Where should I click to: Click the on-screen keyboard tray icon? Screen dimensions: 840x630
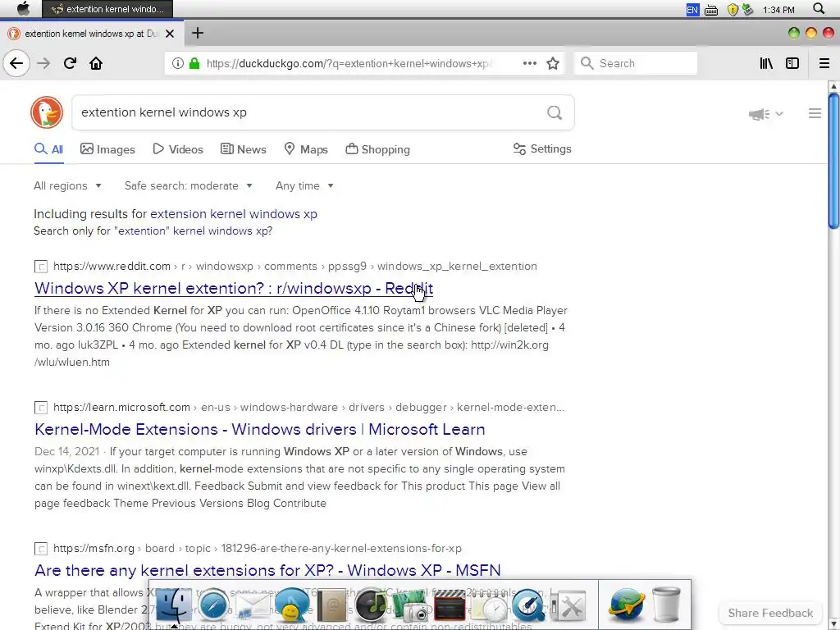click(x=711, y=10)
